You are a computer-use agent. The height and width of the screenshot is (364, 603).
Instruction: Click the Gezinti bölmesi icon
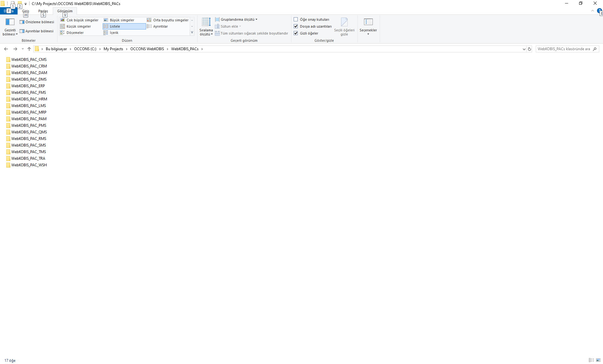coord(10,22)
